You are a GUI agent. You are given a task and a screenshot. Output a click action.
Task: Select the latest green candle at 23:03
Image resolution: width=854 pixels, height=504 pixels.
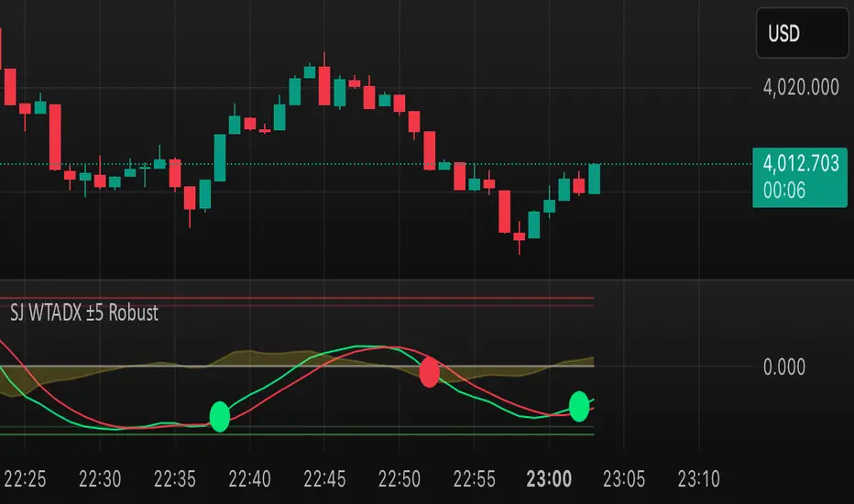click(594, 179)
